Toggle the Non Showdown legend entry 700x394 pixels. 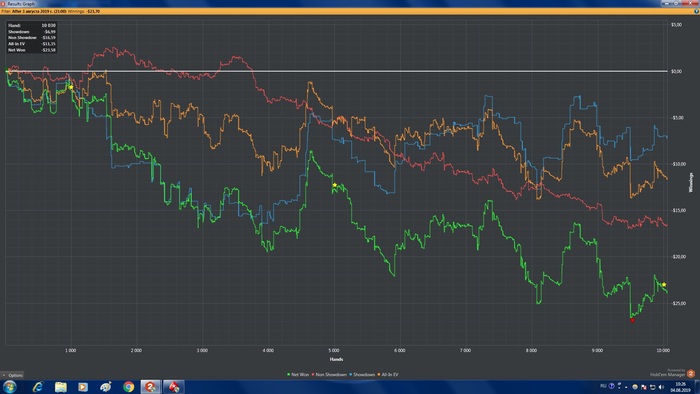pos(329,375)
